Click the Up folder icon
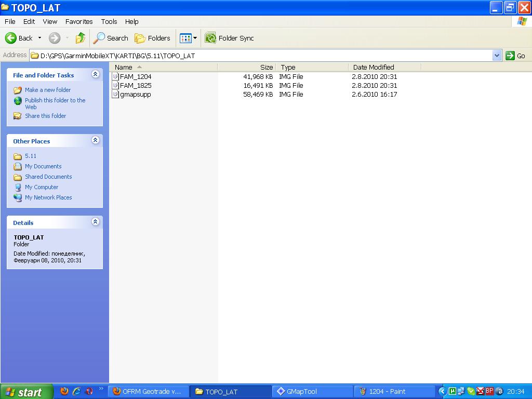Image resolution: width=532 pixels, height=399 pixels. pos(81,38)
